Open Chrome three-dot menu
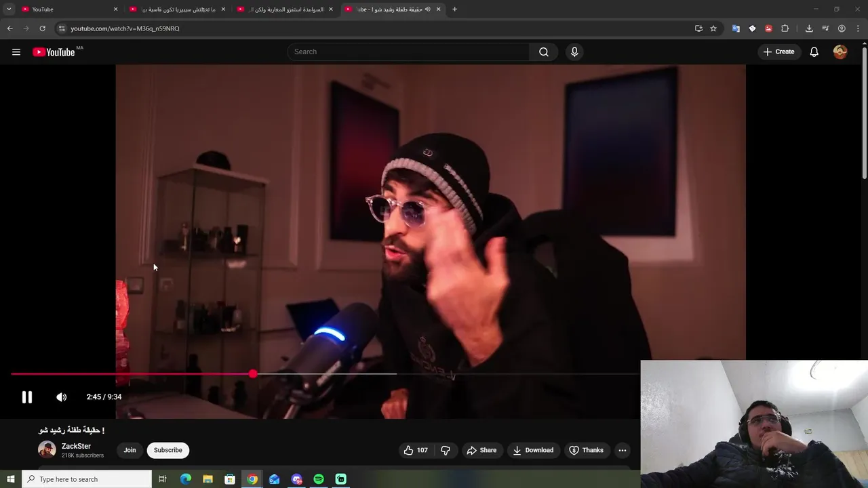This screenshot has width=868, height=488. point(859,28)
